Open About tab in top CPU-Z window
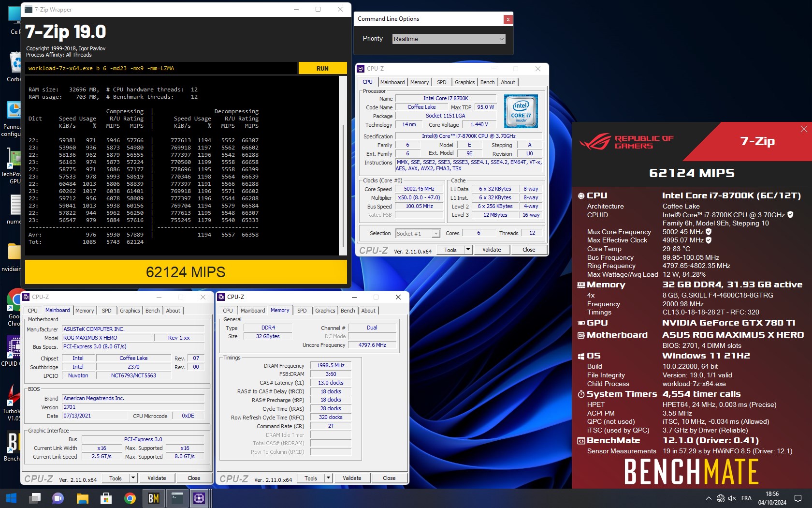The height and width of the screenshot is (508, 812). coord(508,82)
